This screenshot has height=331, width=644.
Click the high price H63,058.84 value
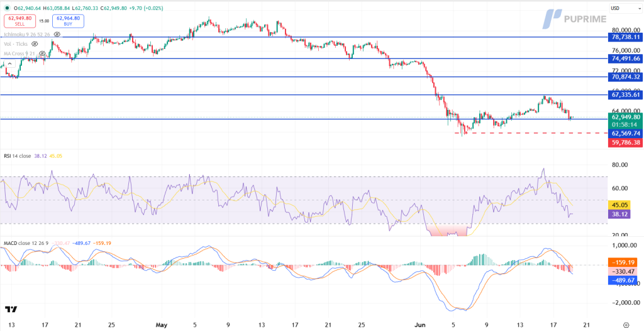pos(57,8)
